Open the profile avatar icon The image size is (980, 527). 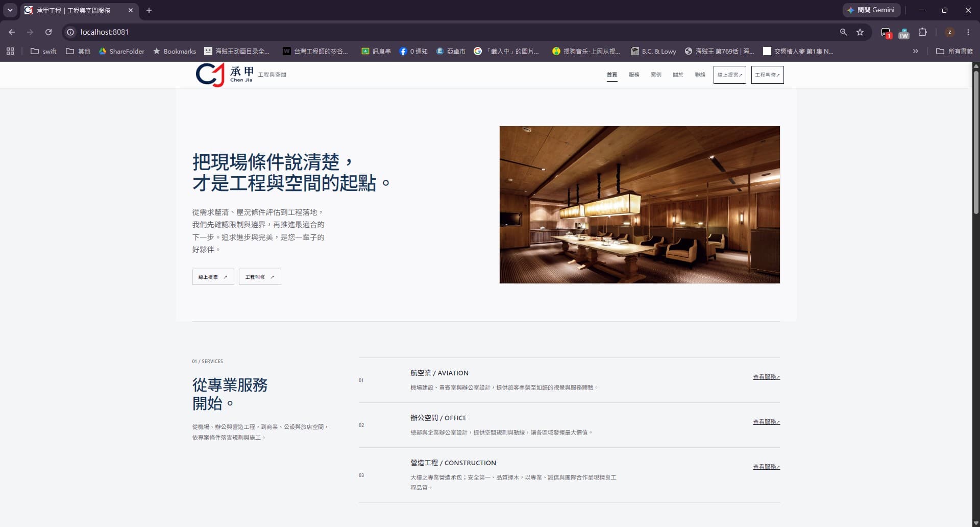pyautogui.click(x=949, y=32)
